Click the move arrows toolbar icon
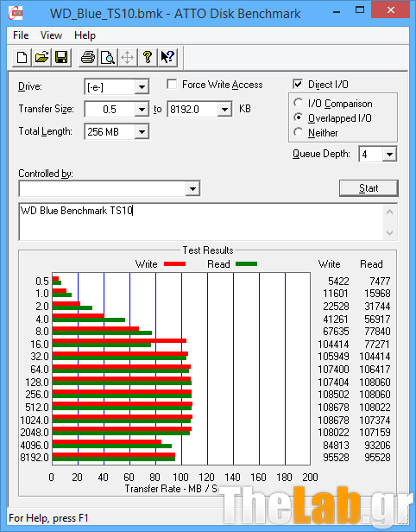Screen dimensions: 416x532 pos(128,57)
